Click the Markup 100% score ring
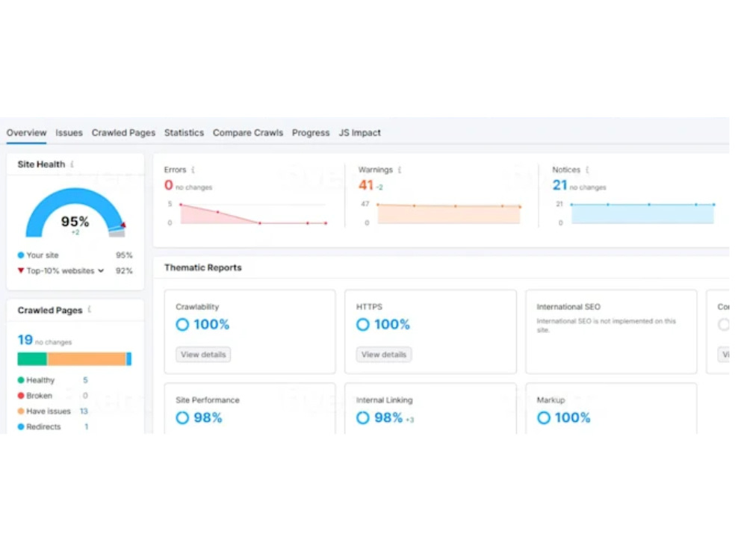Image resolution: width=747 pixels, height=560 pixels. point(544,418)
